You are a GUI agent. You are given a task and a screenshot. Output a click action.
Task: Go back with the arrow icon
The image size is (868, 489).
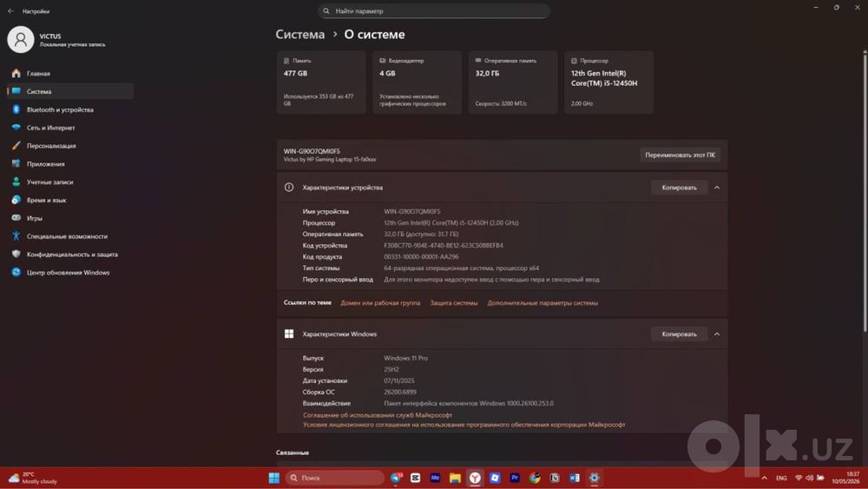coord(10,11)
